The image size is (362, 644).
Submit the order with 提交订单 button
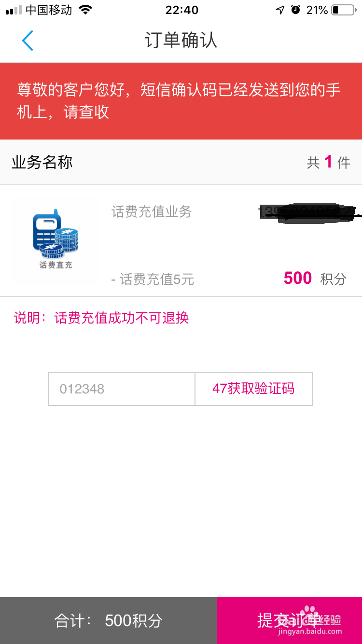pos(290,620)
